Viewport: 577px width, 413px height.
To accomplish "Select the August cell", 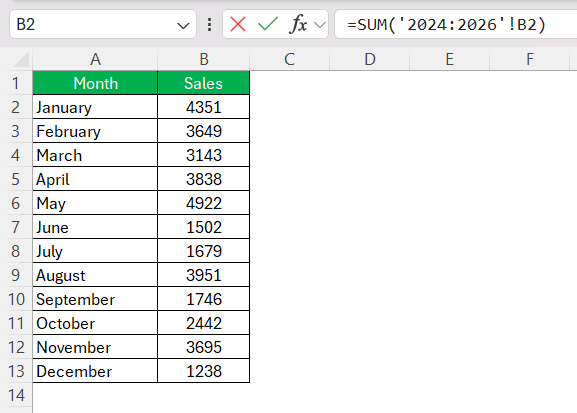I will 95,275.
